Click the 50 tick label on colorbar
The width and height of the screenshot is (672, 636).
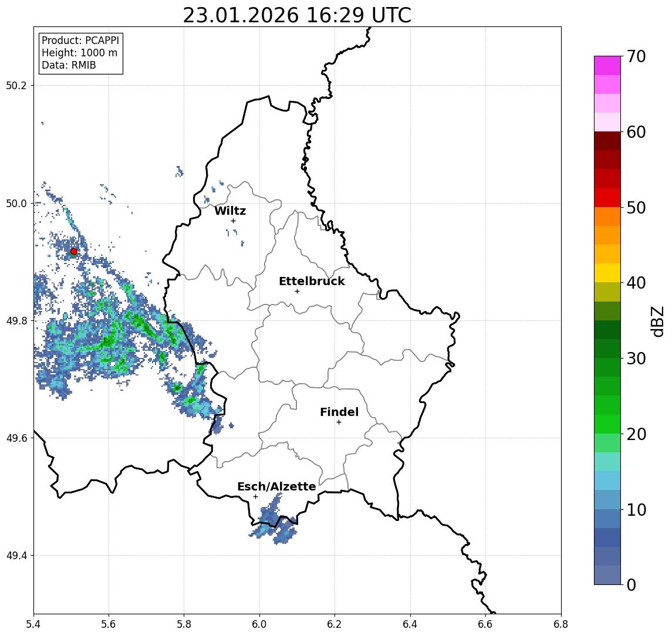[x=636, y=208]
